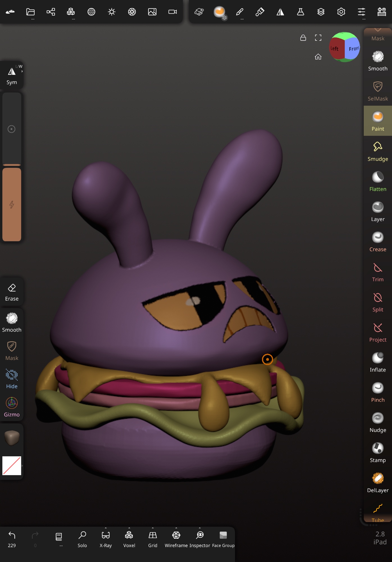Image resolution: width=392 pixels, height=562 pixels.
Task: Toggle the Sym symmetry button
Action: (x=12, y=76)
